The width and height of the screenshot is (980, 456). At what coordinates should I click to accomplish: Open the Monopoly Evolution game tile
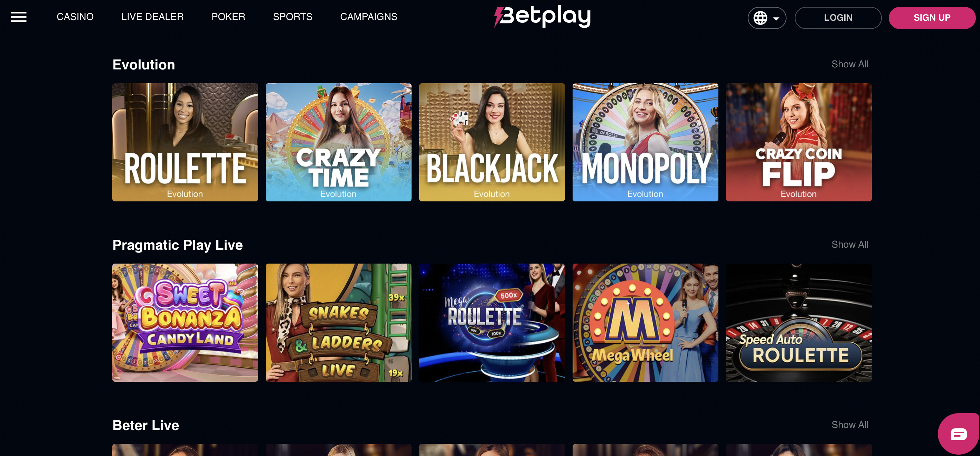click(x=645, y=142)
